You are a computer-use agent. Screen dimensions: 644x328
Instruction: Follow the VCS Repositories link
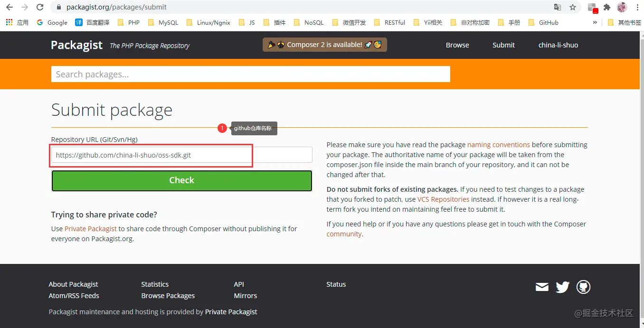coord(443,199)
